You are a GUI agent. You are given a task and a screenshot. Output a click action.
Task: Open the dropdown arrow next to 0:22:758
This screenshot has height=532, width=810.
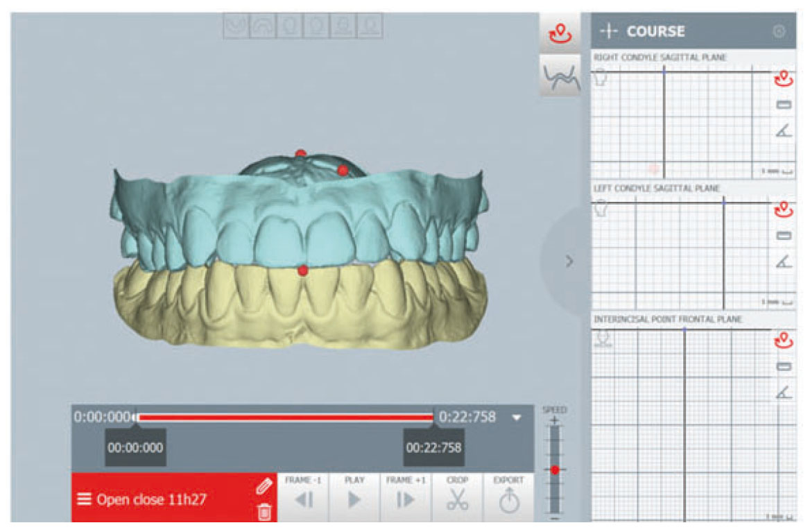(x=517, y=418)
